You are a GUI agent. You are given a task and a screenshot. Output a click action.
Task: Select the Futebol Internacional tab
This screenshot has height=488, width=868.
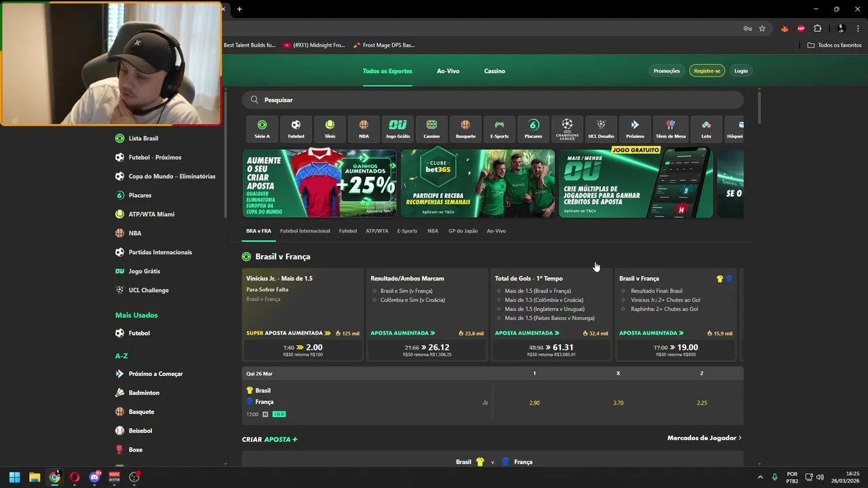click(305, 231)
